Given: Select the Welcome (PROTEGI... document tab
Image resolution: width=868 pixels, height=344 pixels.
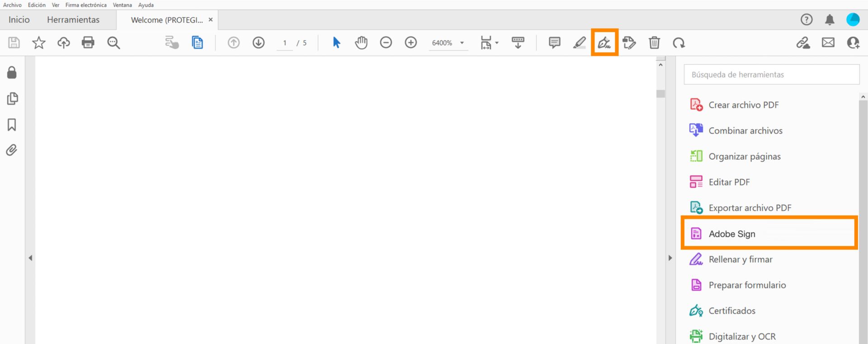Looking at the screenshot, I should pos(167,20).
